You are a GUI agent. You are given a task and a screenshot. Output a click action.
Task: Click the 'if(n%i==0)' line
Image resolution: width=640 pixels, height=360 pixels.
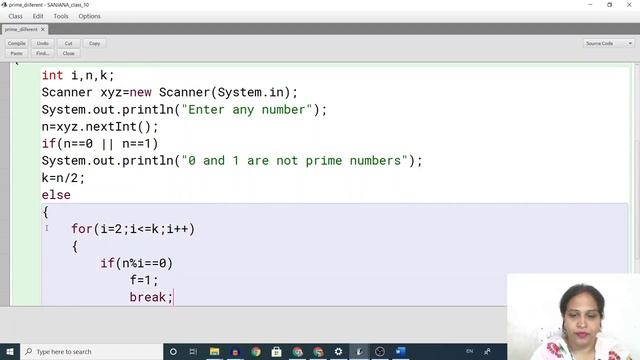click(x=137, y=263)
